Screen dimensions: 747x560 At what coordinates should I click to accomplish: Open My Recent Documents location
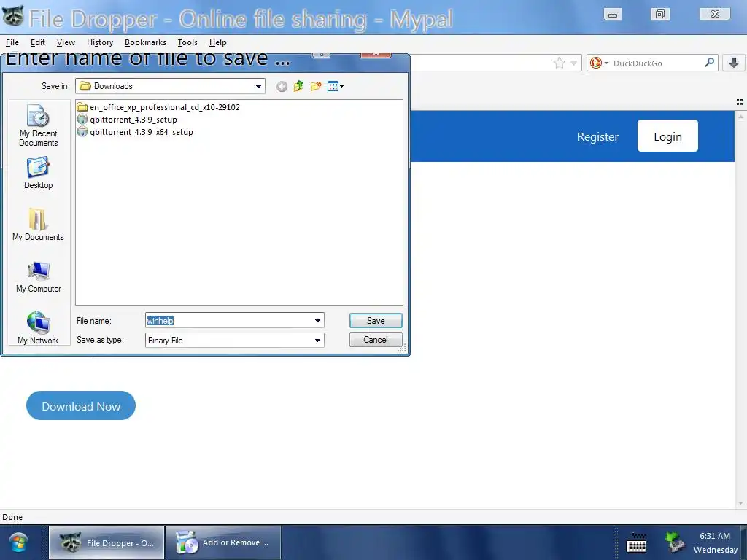tap(38, 125)
